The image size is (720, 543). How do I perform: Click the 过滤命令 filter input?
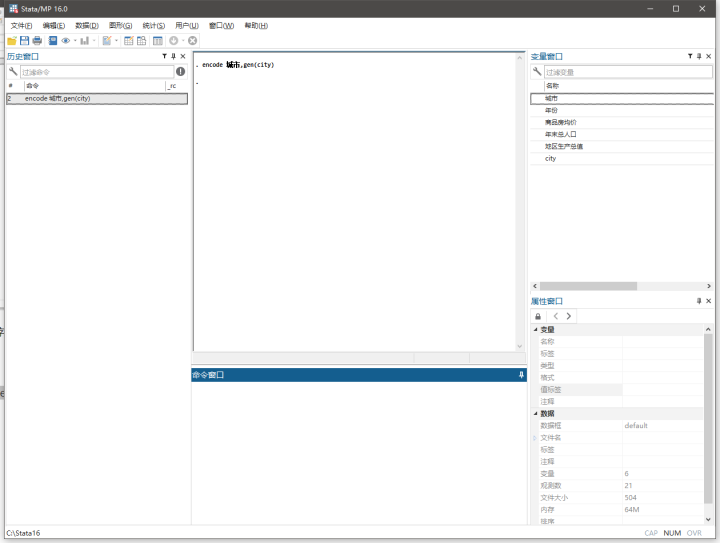97,72
